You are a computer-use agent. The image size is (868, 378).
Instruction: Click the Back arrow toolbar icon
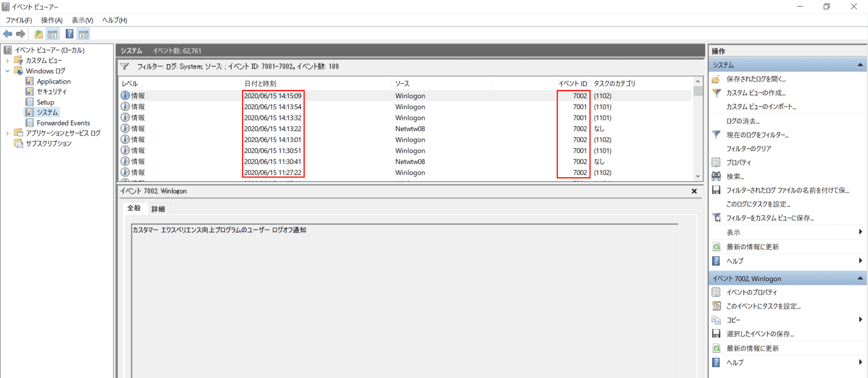coord(8,34)
